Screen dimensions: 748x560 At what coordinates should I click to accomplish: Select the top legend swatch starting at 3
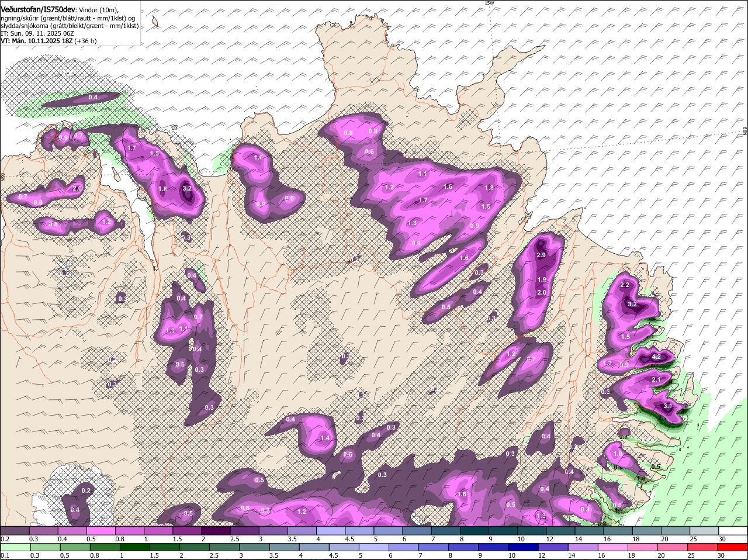(x=273, y=531)
